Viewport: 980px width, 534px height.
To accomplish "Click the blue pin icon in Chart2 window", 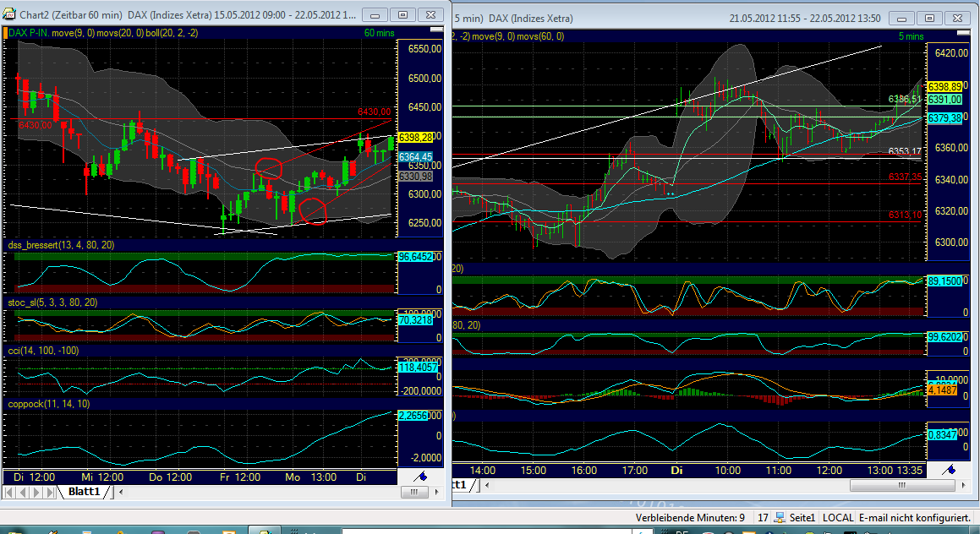I will pos(421,477).
